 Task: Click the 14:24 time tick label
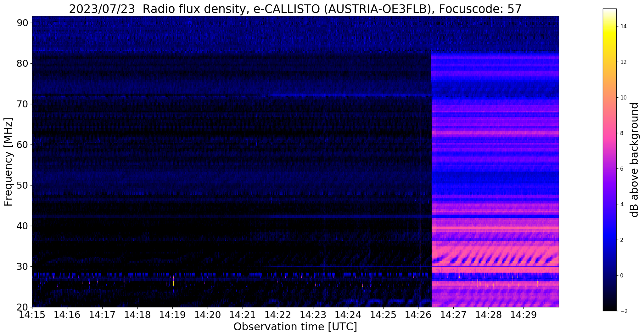pos(348,315)
